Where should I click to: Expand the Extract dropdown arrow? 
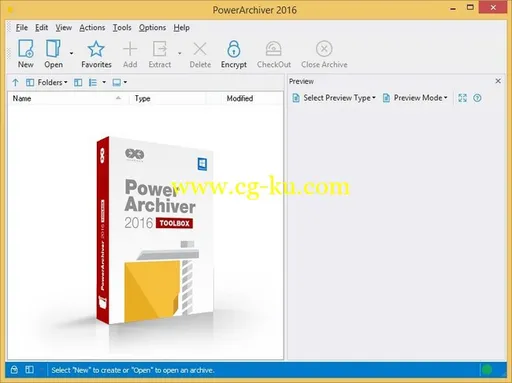point(179,53)
